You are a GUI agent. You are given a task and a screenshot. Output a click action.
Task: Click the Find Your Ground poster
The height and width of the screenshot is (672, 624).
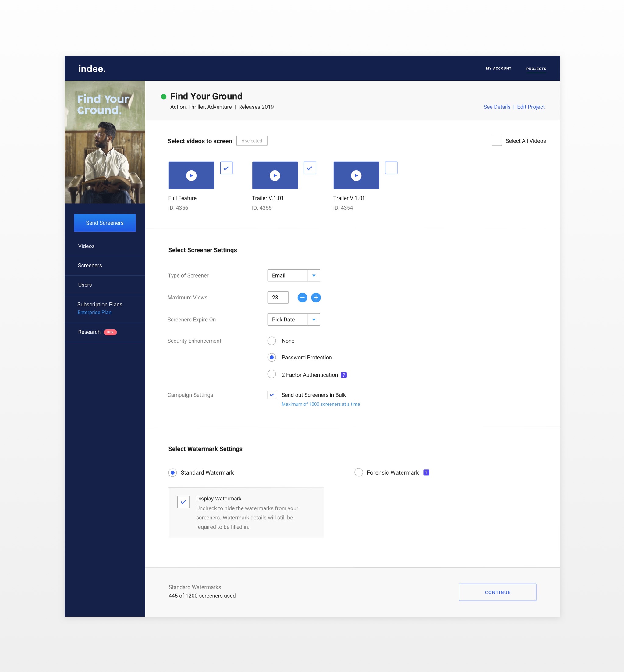(x=105, y=142)
